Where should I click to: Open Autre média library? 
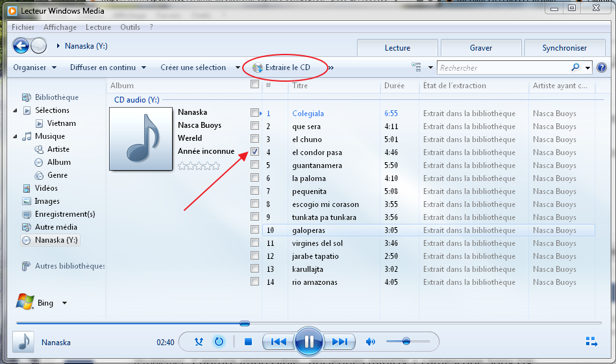click(56, 226)
